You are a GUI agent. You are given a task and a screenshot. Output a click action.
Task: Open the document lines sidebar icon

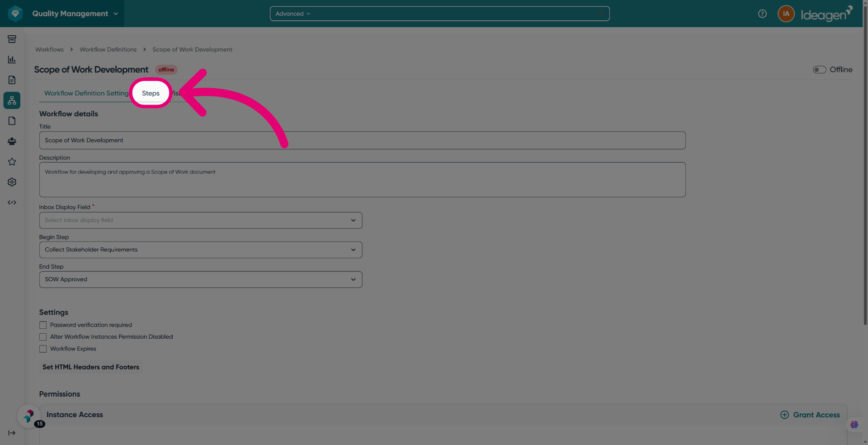12,80
